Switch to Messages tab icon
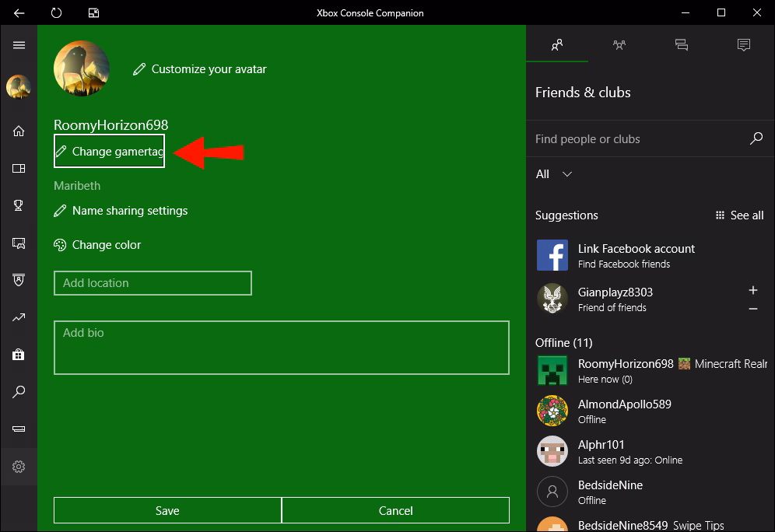The height and width of the screenshot is (532, 775). pyautogui.click(x=682, y=45)
